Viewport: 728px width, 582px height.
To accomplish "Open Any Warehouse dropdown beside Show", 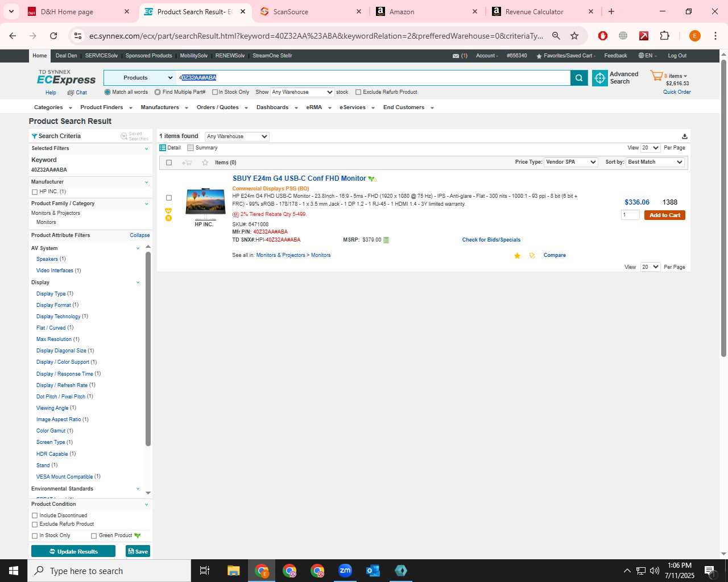I will [x=302, y=92].
